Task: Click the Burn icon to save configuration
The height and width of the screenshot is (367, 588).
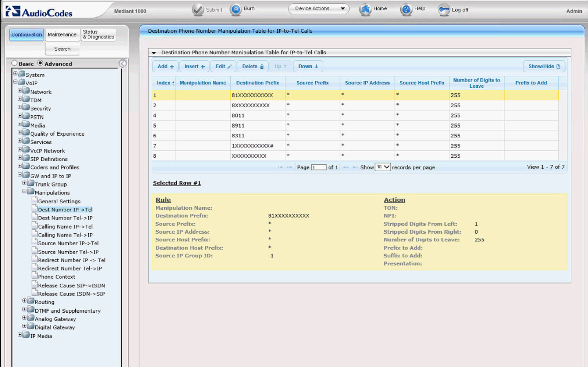Action: pyautogui.click(x=236, y=9)
